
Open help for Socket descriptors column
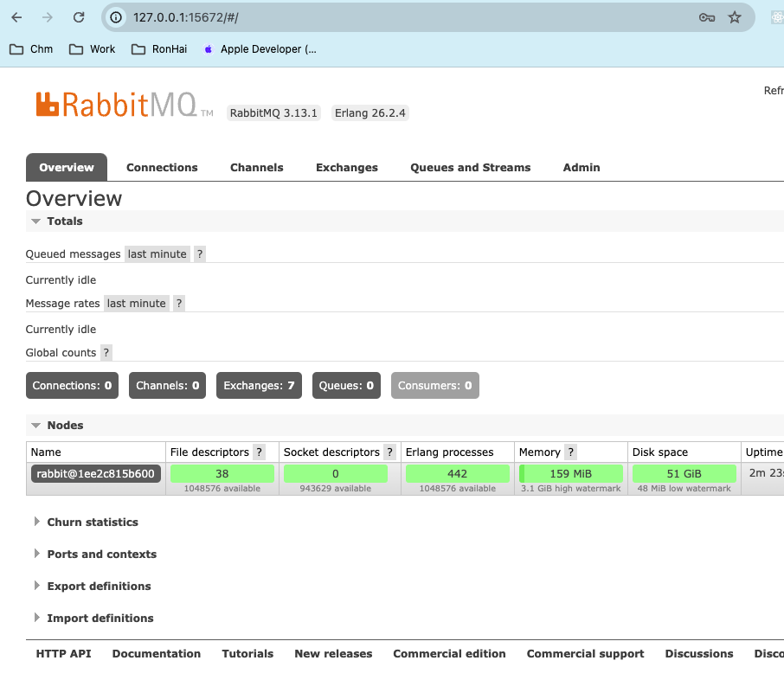[390, 452]
